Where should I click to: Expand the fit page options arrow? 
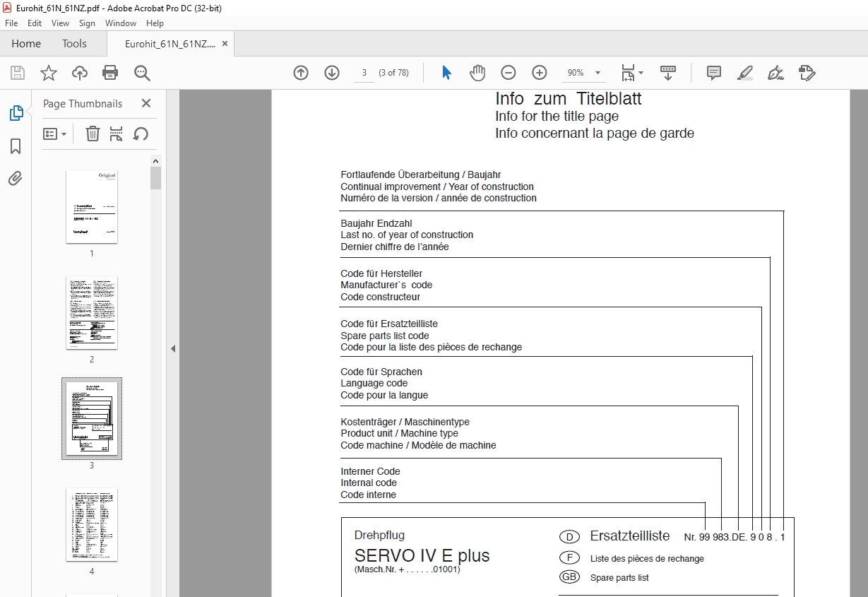tap(641, 73)
